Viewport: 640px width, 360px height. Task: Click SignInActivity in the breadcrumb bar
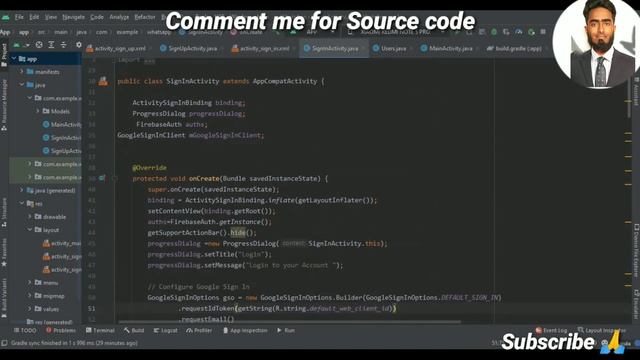(201, 32)
